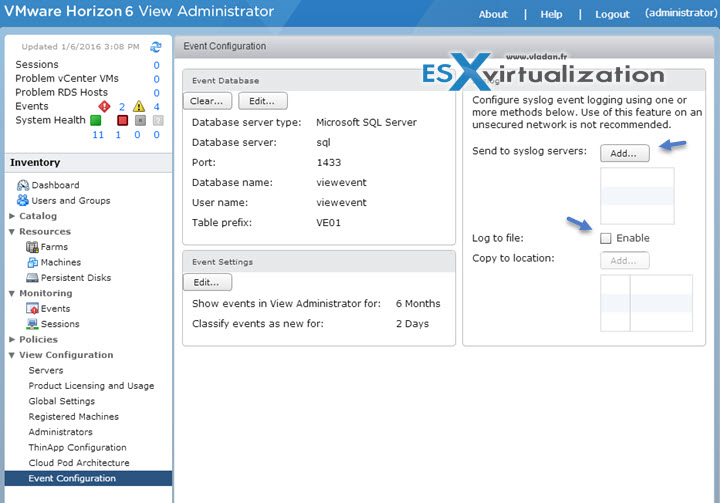
Task: Click the warning Events count 4
Action: click(x=157, y=107)
